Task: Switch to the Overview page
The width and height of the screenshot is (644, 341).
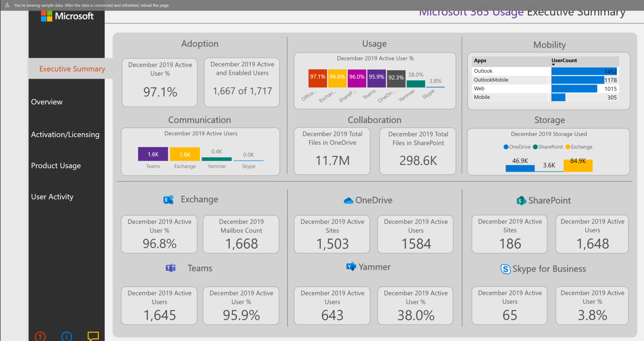Action: click(x=47, y=102)
